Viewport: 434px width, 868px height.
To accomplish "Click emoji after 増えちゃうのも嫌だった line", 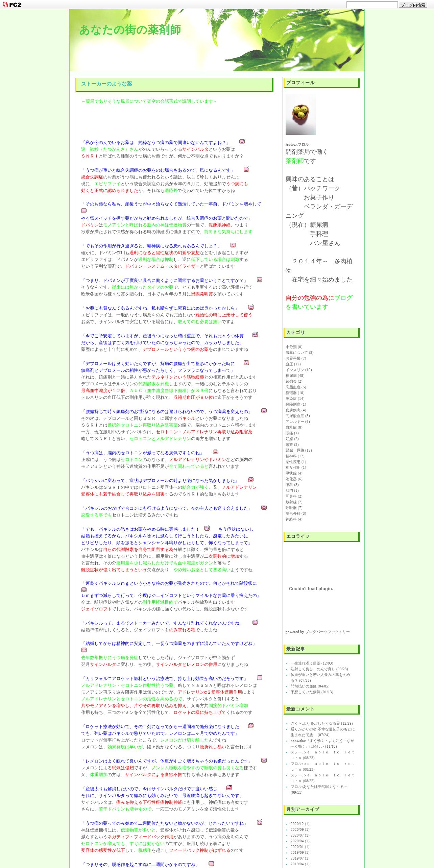I will [264, 760].
